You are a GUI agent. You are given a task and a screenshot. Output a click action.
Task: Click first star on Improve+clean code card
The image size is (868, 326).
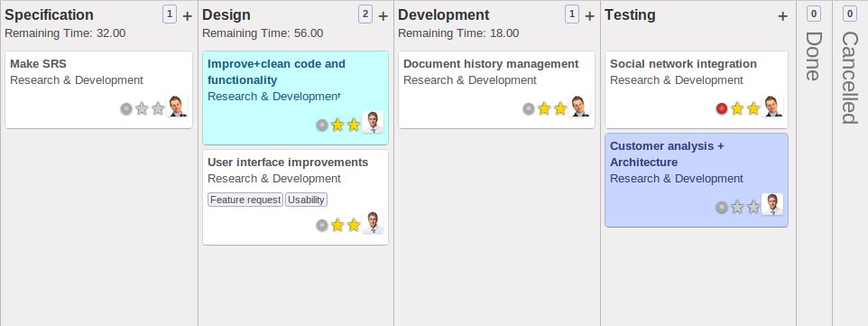point(337,126)
